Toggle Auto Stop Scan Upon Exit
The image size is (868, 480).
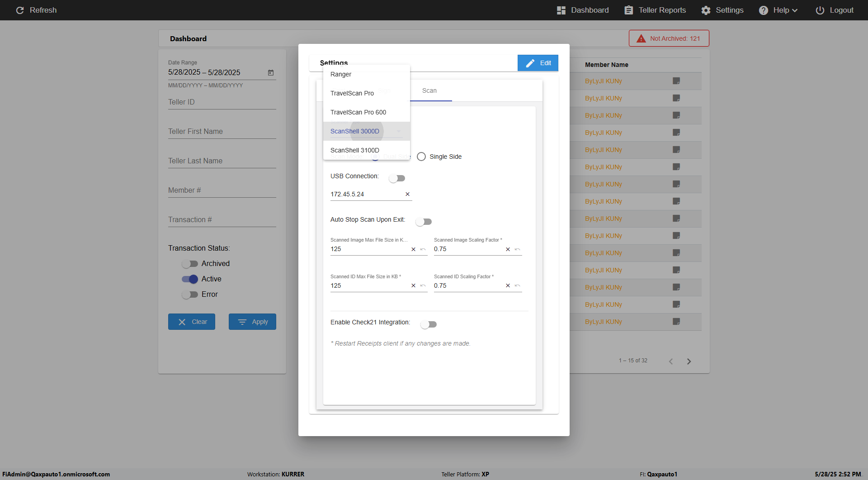click(x=424, y=222)
